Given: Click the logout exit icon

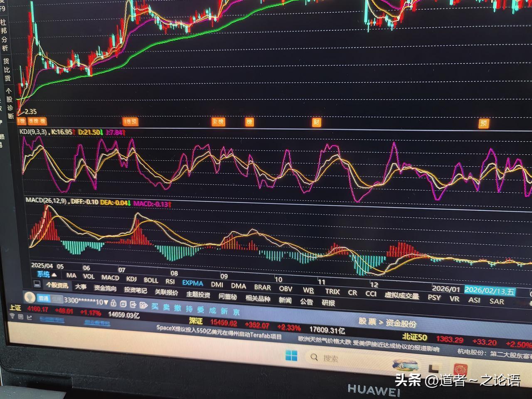Looking at the screenshot, I should click(133, 304).
